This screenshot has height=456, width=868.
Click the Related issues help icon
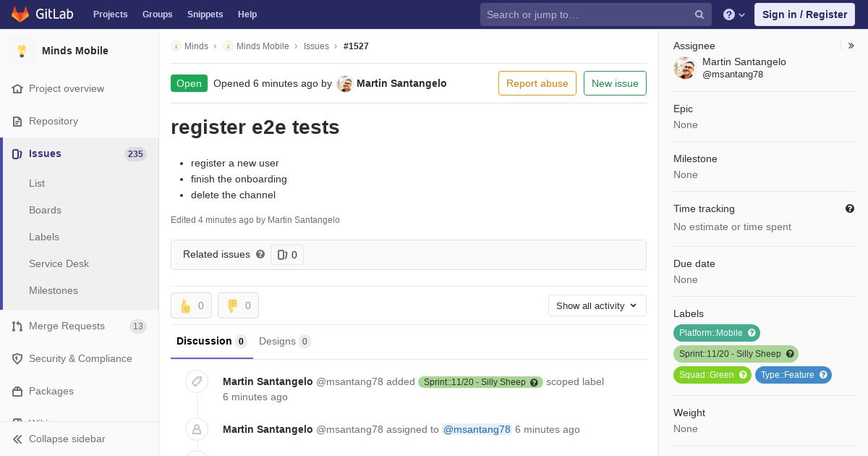click(260, 254)
